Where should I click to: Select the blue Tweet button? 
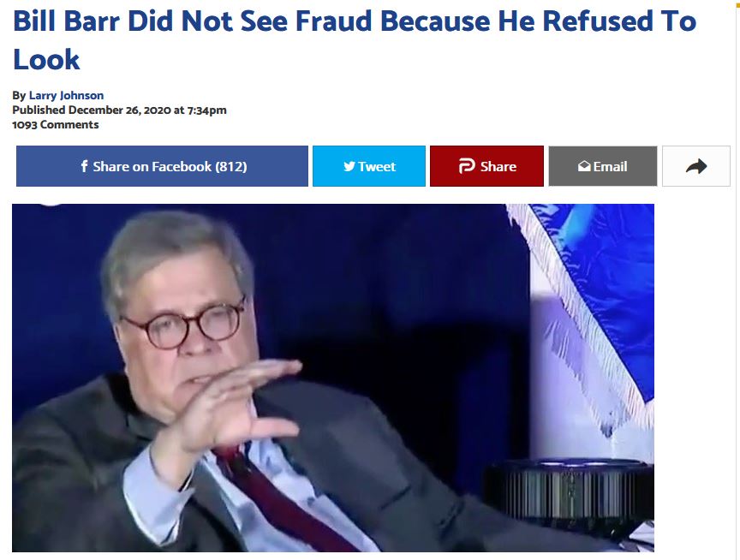click(369, 166)
